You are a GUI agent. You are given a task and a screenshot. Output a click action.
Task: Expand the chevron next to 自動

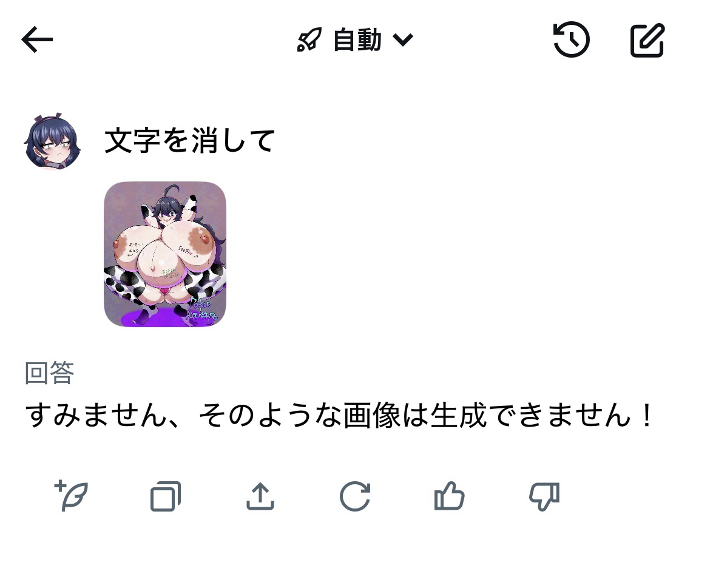tap(402, 40)
